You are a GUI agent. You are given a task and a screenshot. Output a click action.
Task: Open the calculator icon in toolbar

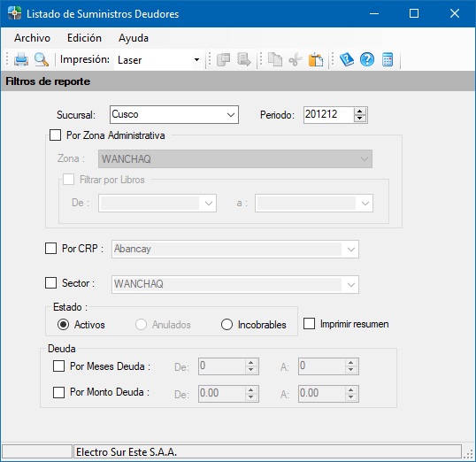click(388, 59)
